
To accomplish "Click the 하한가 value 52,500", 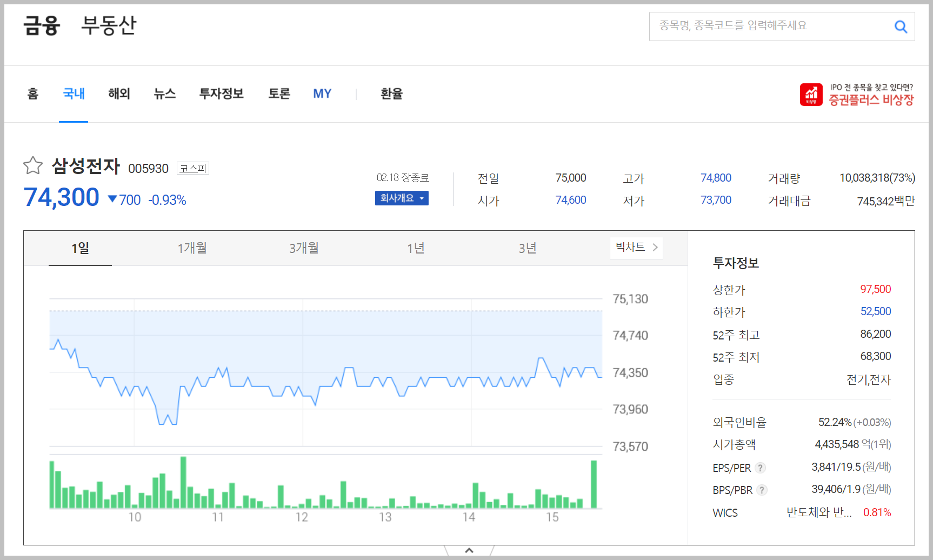I will point(876,311).
